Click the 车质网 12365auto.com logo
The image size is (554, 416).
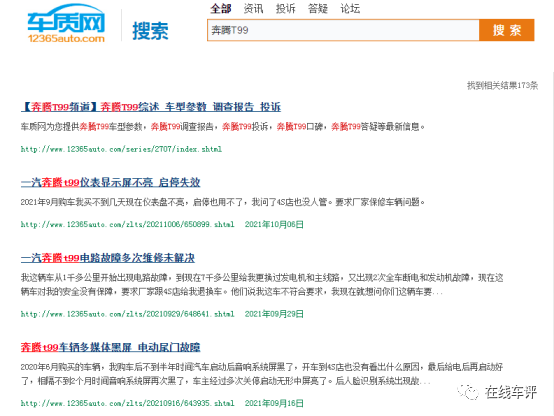[66, 23]
